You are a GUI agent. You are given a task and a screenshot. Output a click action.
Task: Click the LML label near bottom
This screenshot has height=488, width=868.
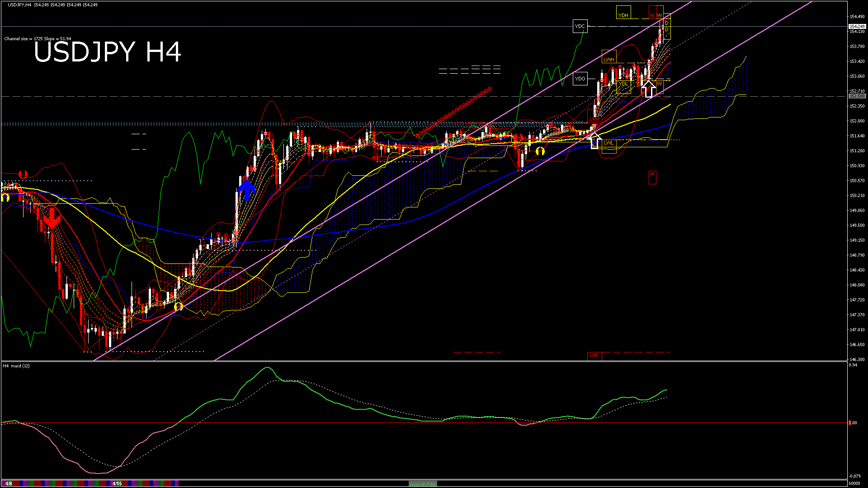(x=594, y=356)
